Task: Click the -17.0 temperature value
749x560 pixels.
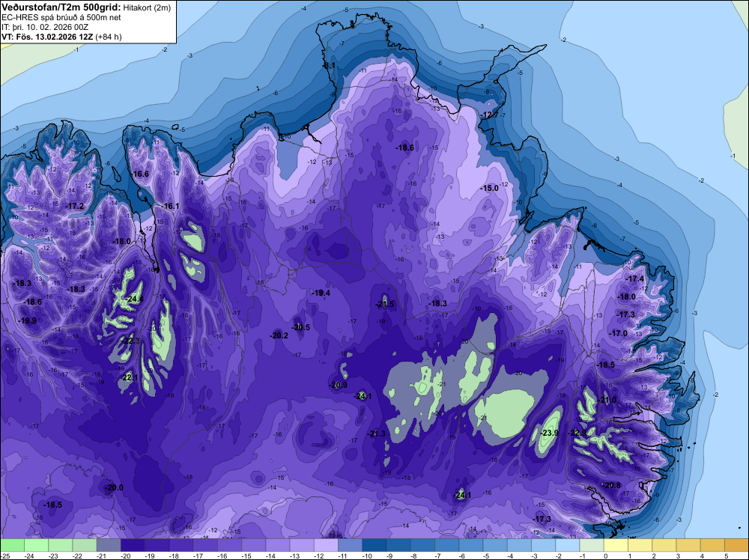Action: [x=619, y=333]
